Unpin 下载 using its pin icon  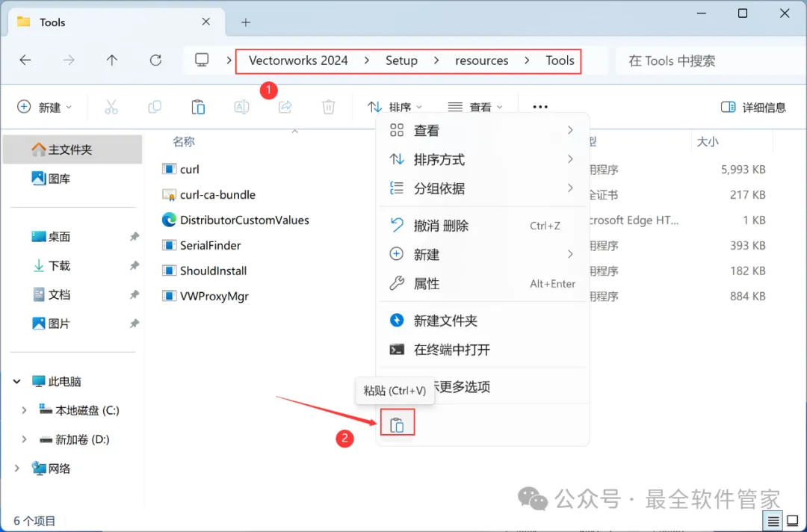pyautogui.click(x=134, y=265)
